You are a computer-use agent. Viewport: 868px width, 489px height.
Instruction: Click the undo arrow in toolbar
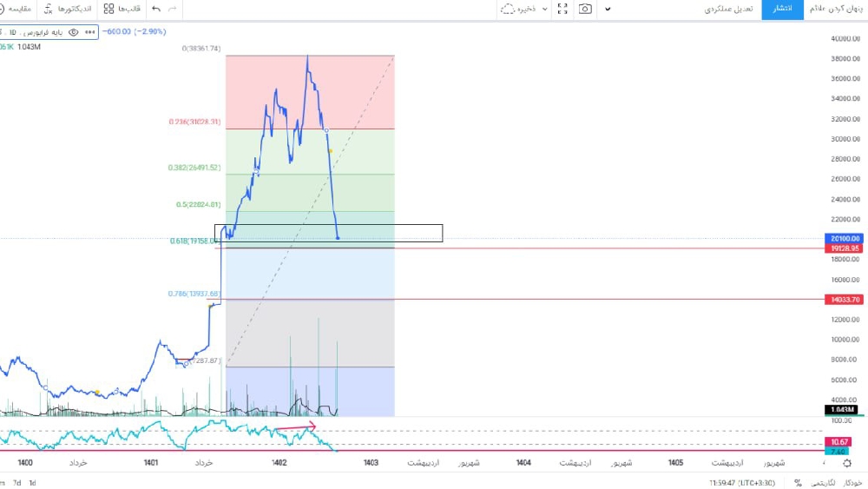pos(156,9)
